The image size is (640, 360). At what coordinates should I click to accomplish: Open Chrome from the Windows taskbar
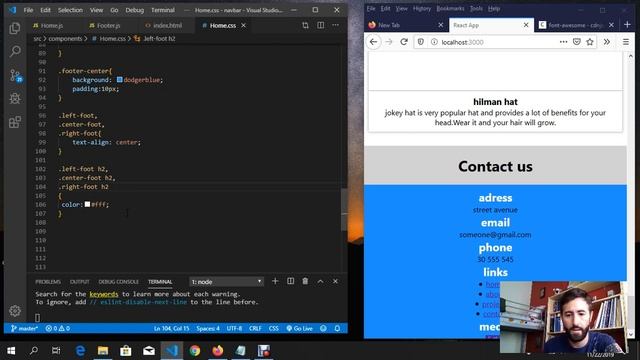[x=195, y=350]
